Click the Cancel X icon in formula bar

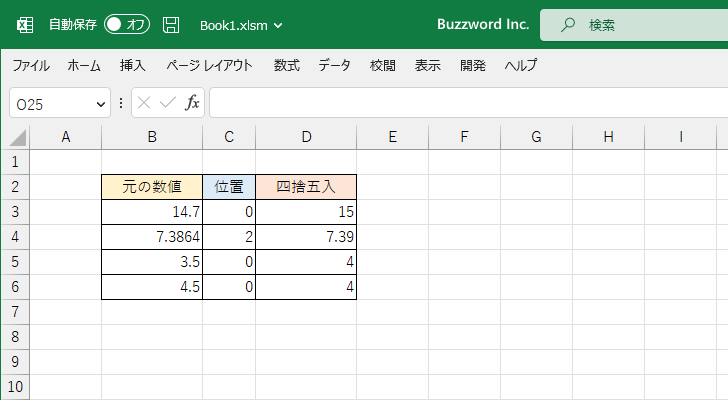click(144, 103)
